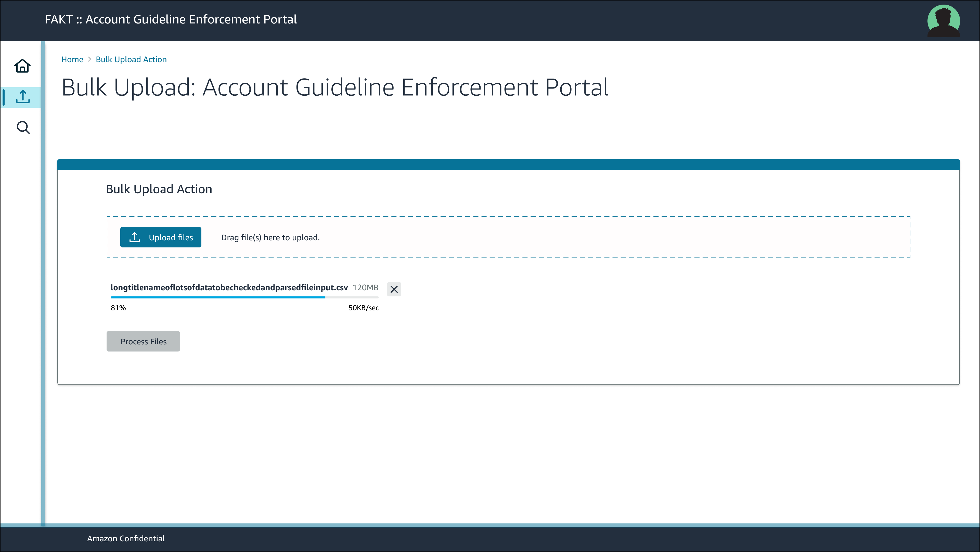This screenshot has width=980, height=552.
Task: Open the Home sidebar icon
Action: 22,66
